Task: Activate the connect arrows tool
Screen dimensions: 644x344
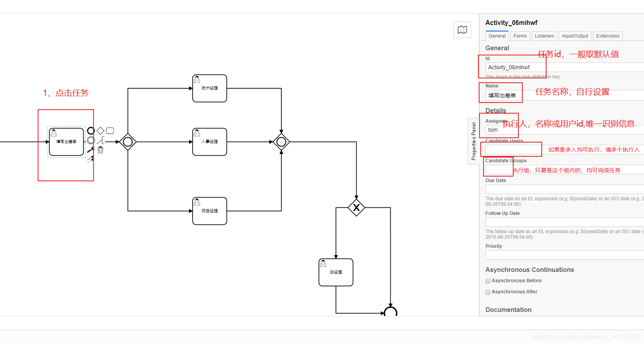Action: (x=91, y=159)
